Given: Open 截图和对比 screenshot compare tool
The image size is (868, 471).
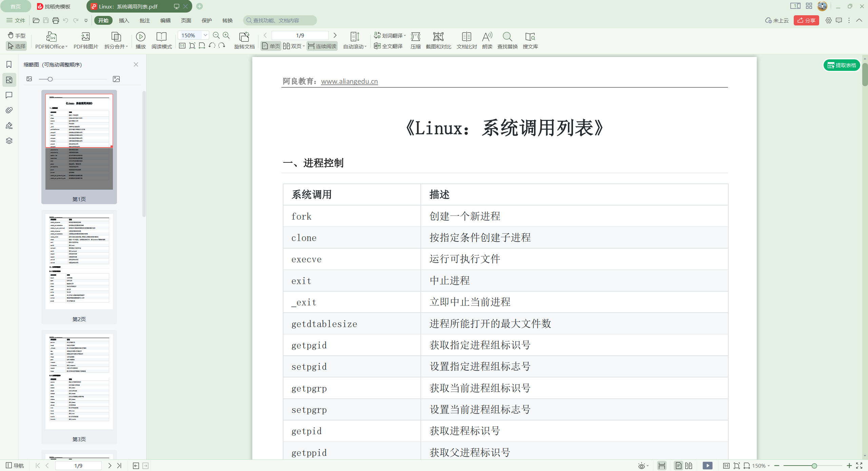Looking at the screenshot, I should (x=438, y=40).
